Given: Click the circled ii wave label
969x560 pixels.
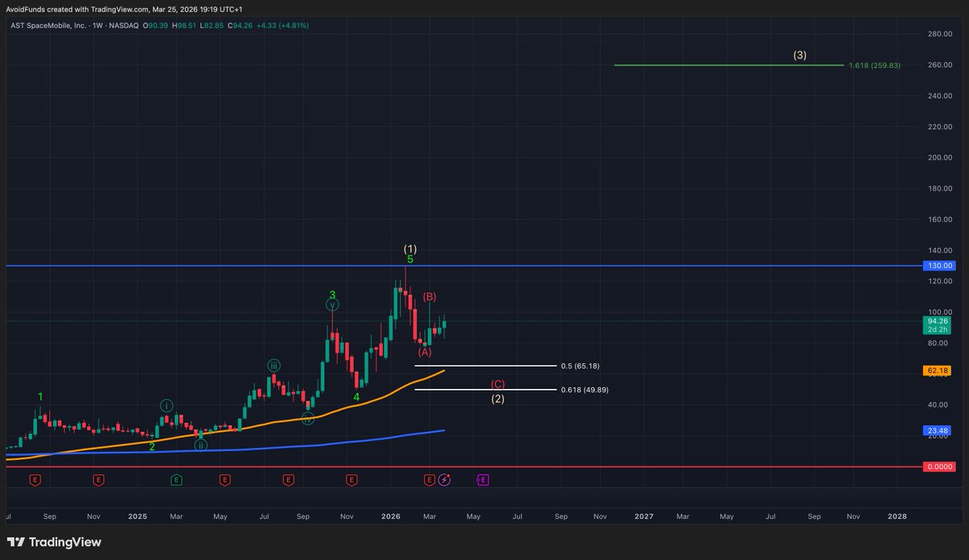Looking at the screenshot, I should click(x=200, y=445).
